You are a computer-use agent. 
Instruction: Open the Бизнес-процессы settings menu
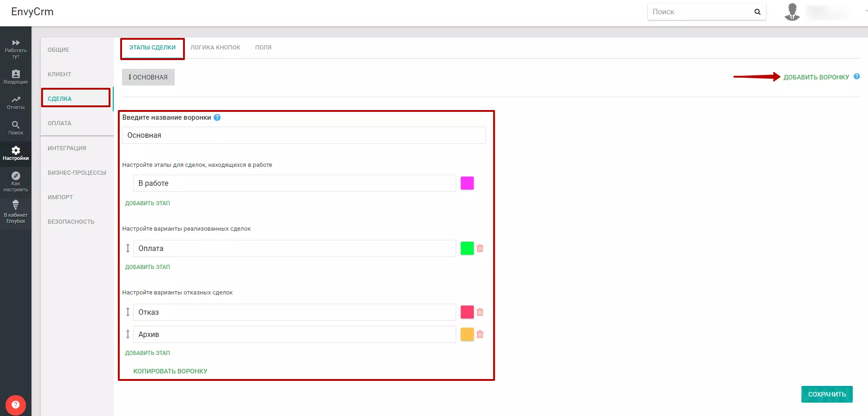77,173
